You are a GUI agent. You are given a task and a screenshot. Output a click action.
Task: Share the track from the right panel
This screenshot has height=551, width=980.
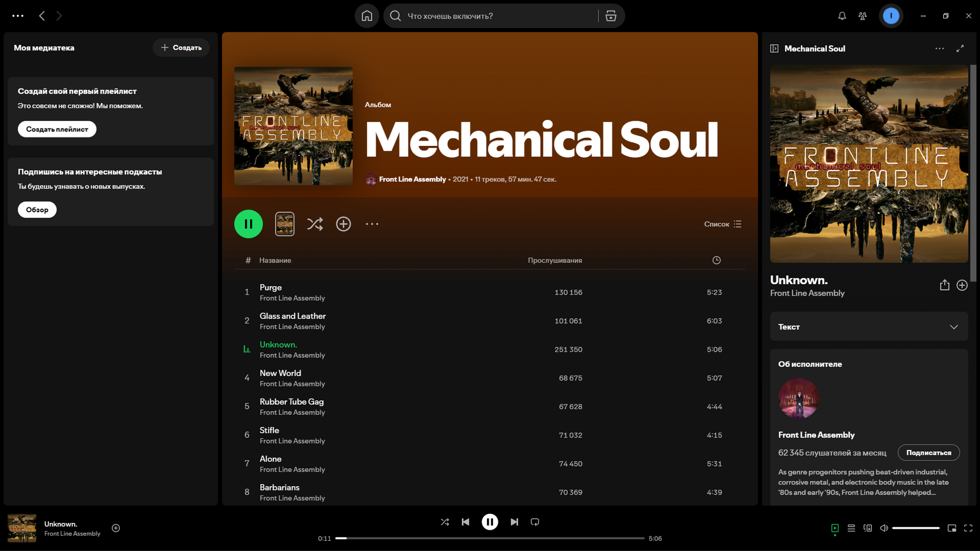point(944,285)
